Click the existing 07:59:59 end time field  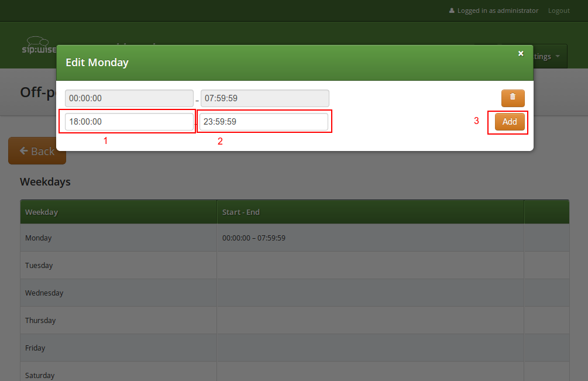(x=264, y=98)
